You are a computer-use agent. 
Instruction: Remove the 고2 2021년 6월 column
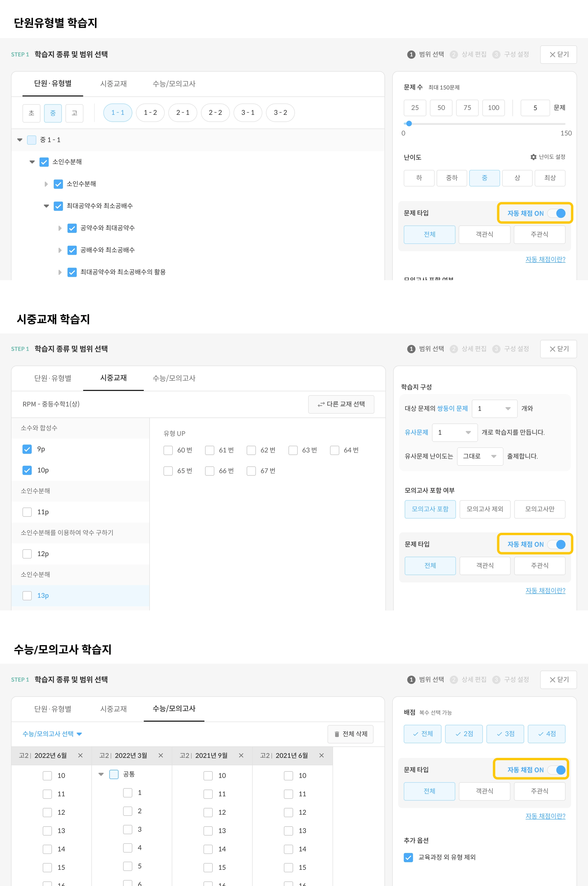(x=321, y=756)
